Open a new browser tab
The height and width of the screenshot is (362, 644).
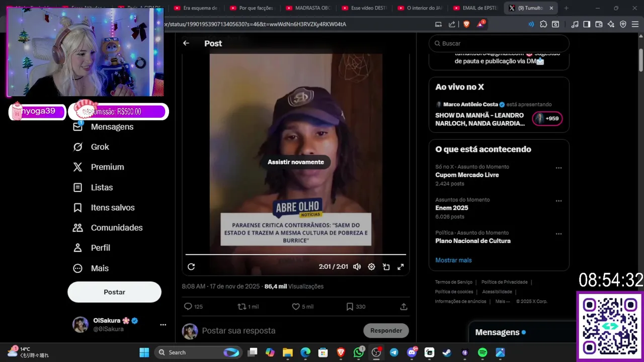tap(566, 8)
